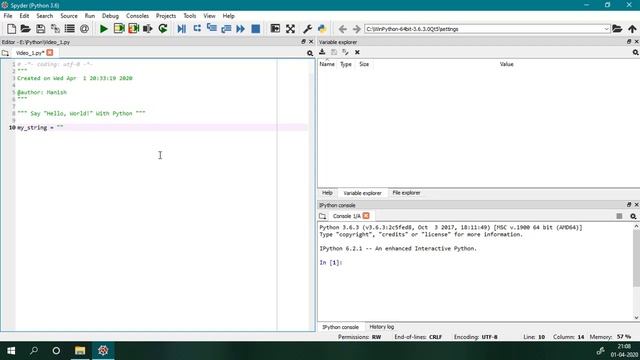Change to parent directory up arrow
The height and width of the screenshot is (360, 640).
click(632, 29)
